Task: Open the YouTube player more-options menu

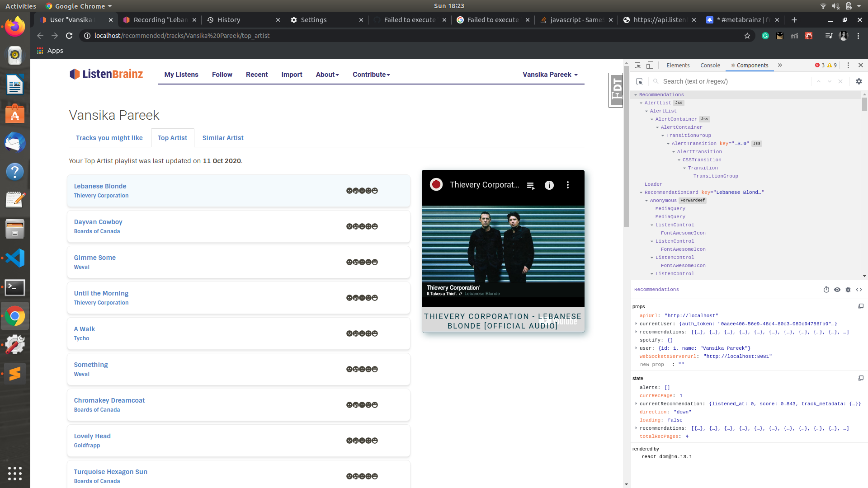Action: click(x=568, y=185)
